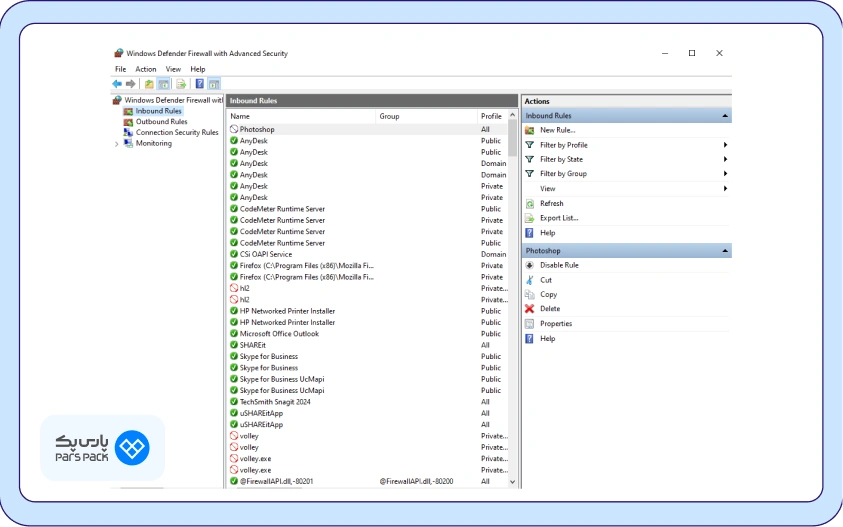The image size is (843, 527).
Task: Click the blocked status icon of Photoshop rule
Action: (234, 129)
